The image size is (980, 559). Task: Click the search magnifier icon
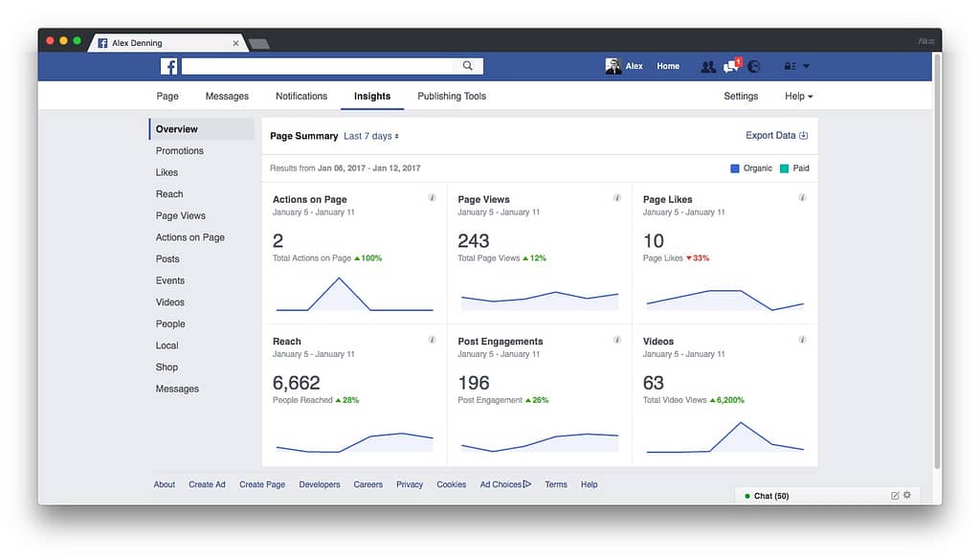pyautogui.click(x=467, y=66)
